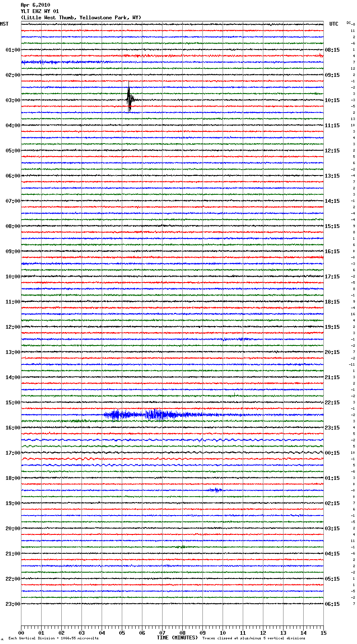Image resolution: width=357 pixels, height=644 pixels.
Task: Click the '22:15' UTC time label
Action: click(x=332, y=403)
